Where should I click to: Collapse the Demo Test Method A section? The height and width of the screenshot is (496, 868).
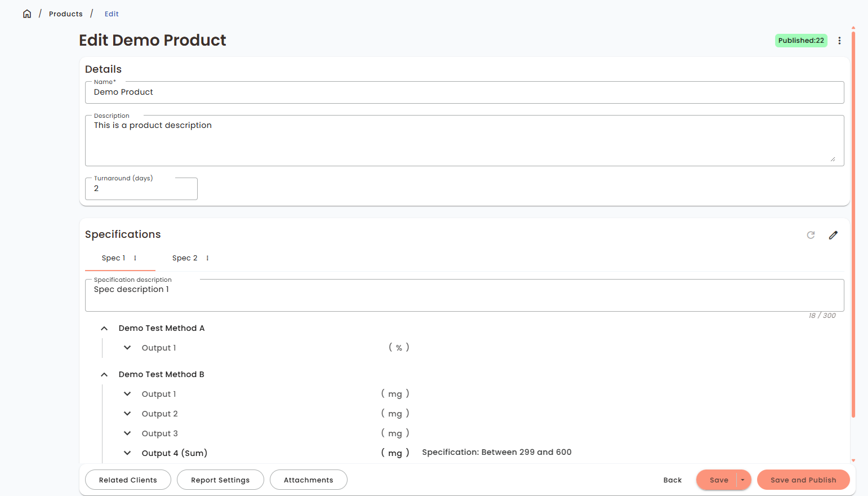[104, 328]
